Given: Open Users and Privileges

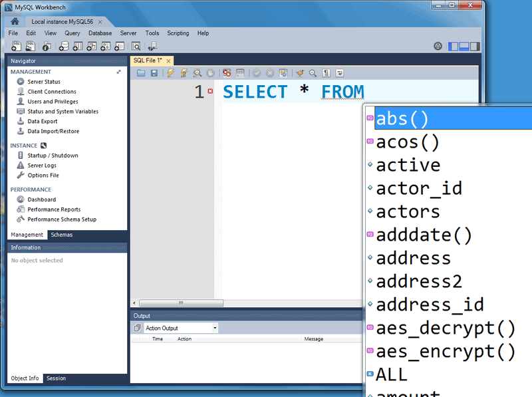Looking at the screenshot, I should 53,102.
